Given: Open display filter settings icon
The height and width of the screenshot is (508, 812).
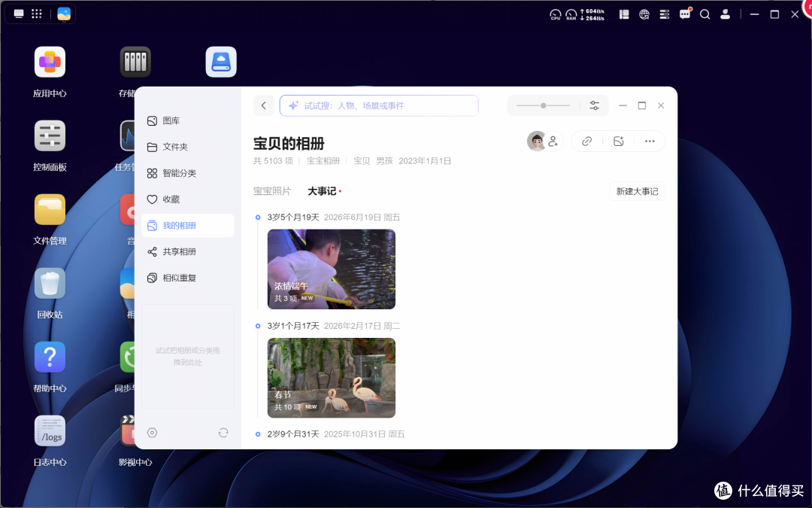Looking at the screenshot, I should 595,105.
